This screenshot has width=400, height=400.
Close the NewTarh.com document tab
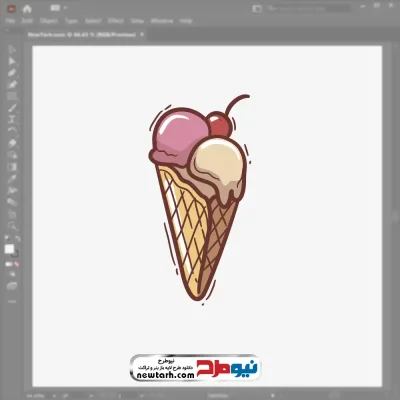pyautogui.click(x=142, y=34)
